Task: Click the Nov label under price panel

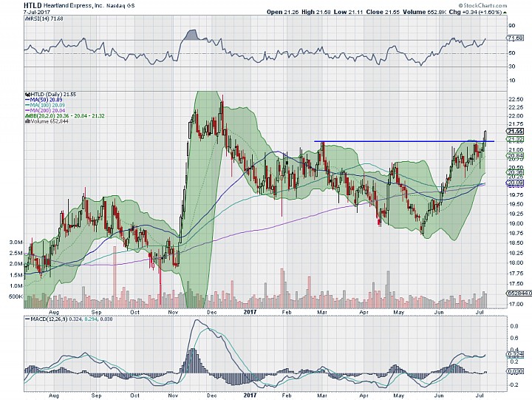Action: pos(173,312)
